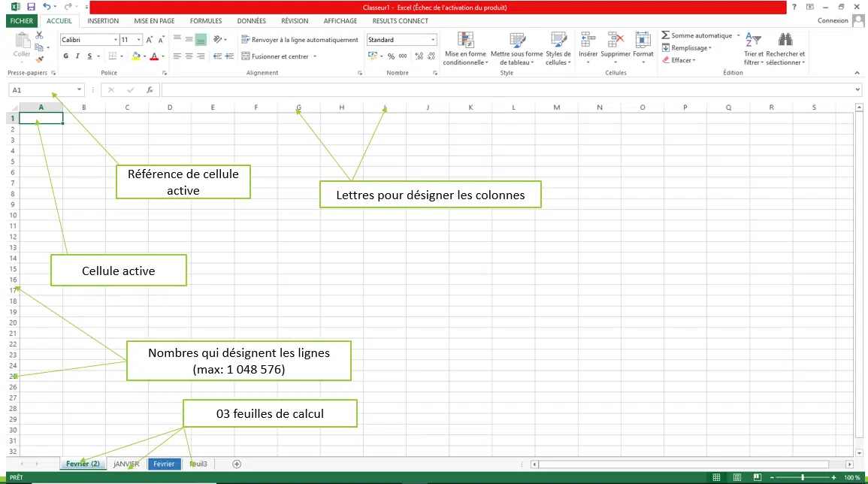
Task: Toggle Renvoyer à la ligne automatiquement
Action: tap(300, 40)
